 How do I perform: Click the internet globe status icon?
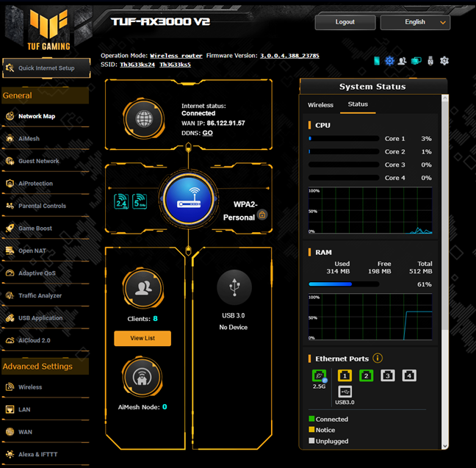144,119
